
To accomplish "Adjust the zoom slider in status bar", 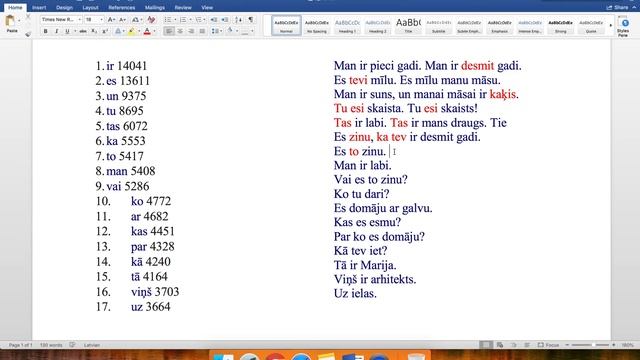I will click(x=590, y=345).
